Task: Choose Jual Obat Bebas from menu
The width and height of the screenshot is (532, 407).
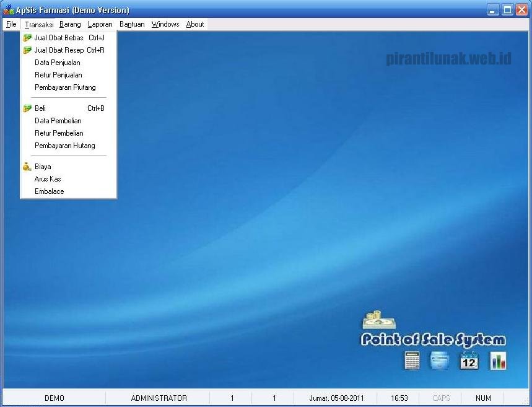Action: (x=69, y=38)
